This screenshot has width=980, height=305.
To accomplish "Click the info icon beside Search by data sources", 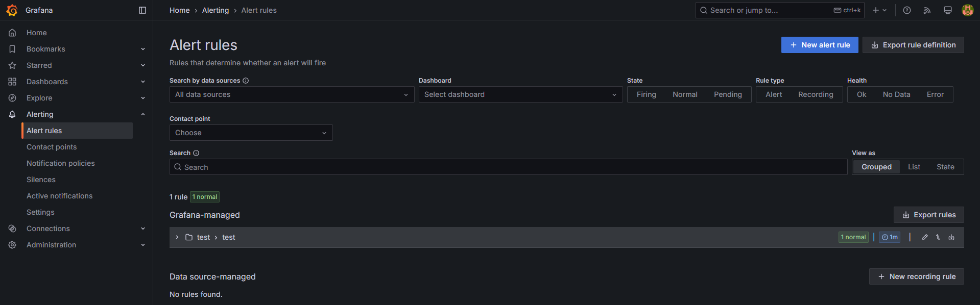I will tap(246, 81).
